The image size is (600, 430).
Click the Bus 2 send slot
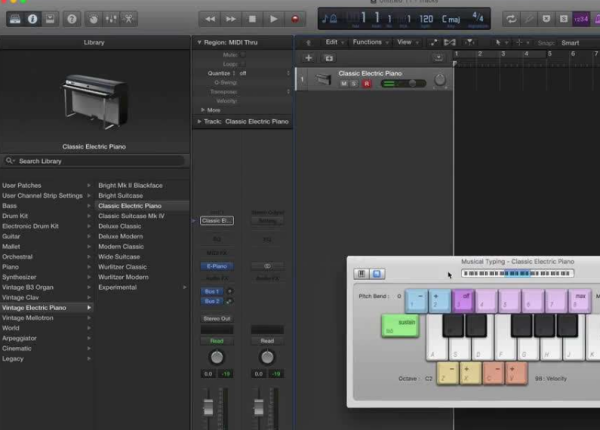[212, 301]
